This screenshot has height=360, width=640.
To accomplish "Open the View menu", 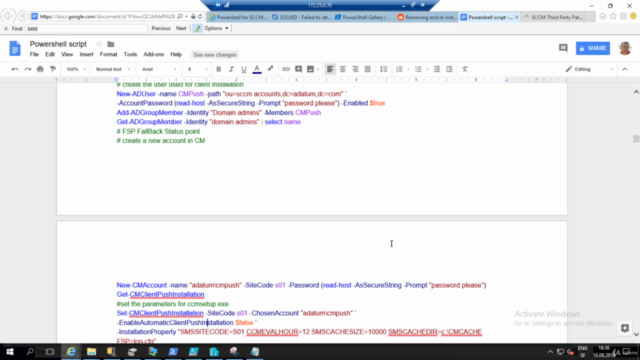I will point(67,54).
